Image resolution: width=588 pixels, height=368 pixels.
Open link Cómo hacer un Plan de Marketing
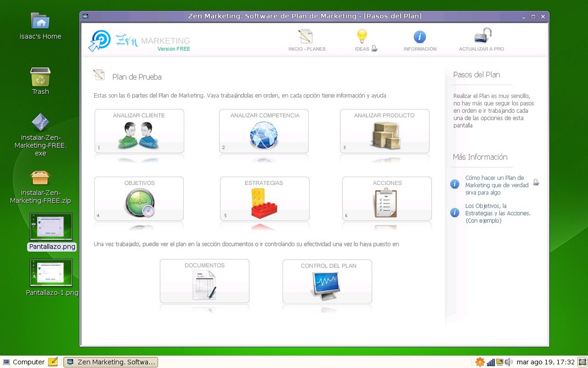497,185
